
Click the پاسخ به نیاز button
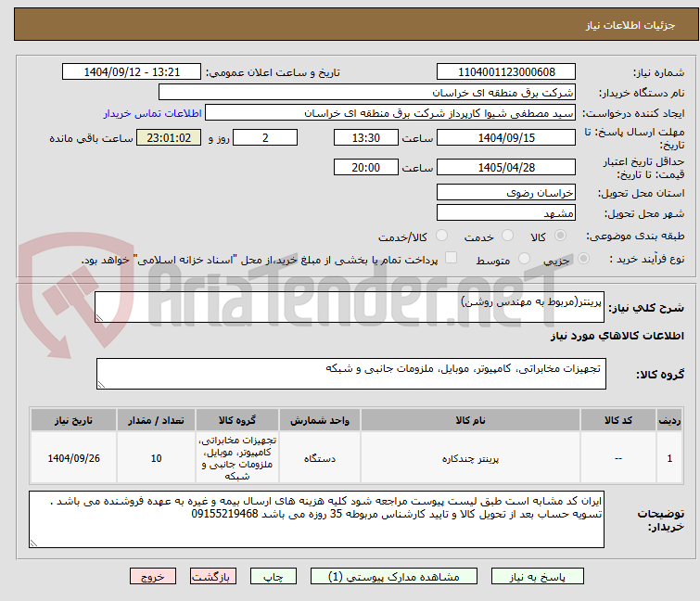coord(538,577)
